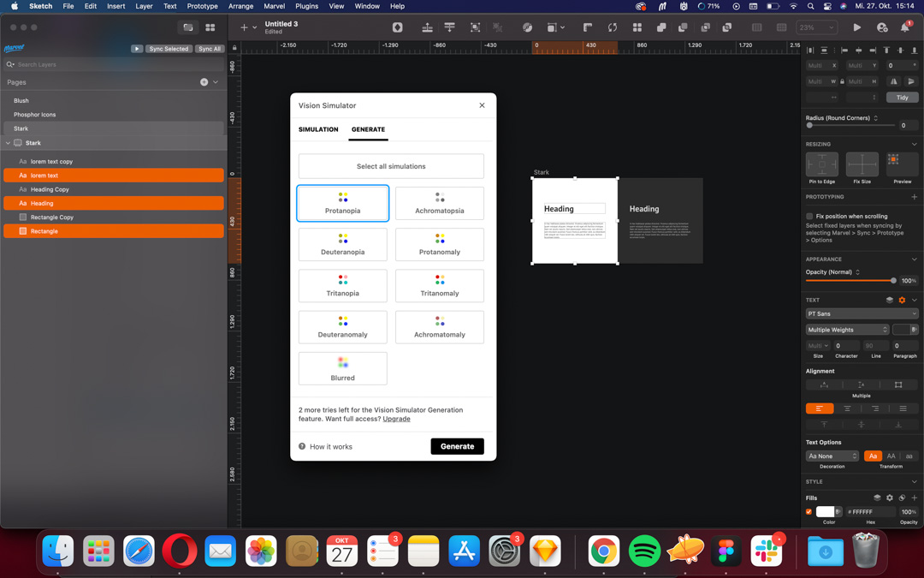The height and width of the screenshot is (578, 924).
Task: Disable the white fill checkbox
Action: coord(809,512)
